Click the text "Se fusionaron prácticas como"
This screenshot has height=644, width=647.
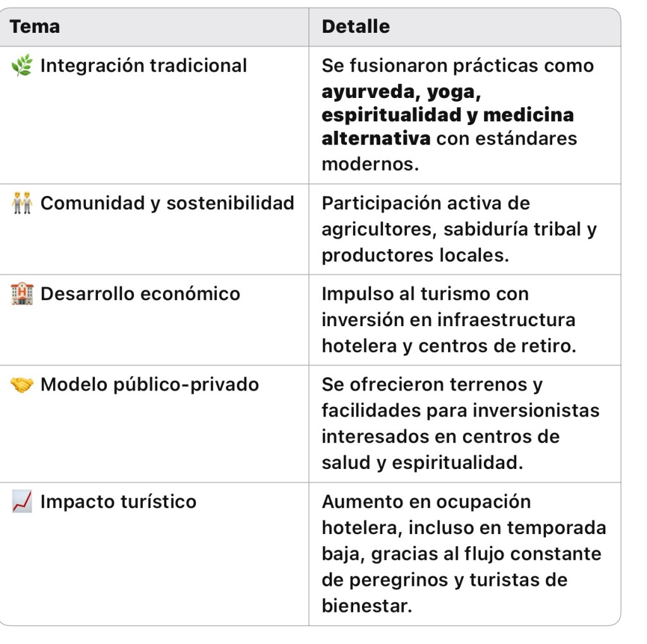457,66
